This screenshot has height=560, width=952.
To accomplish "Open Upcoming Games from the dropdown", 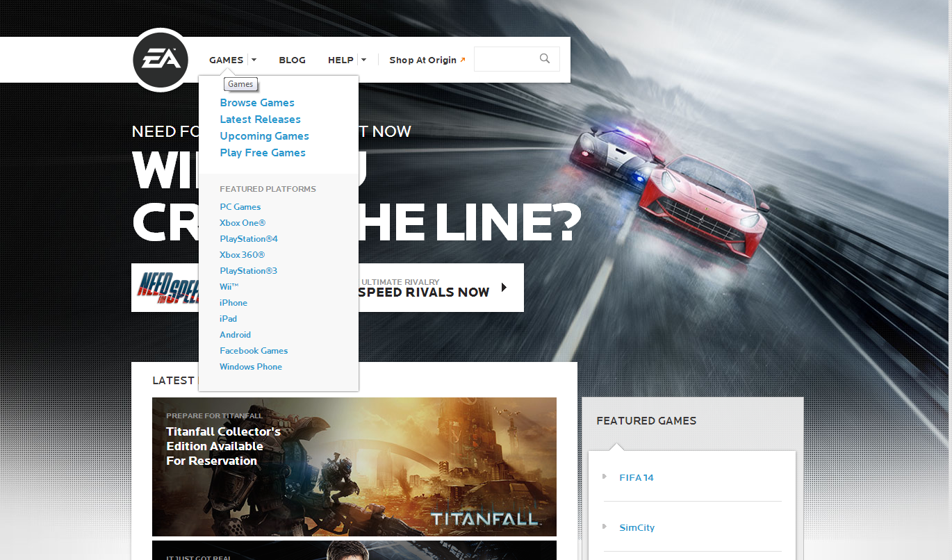I will coord(264,136).
